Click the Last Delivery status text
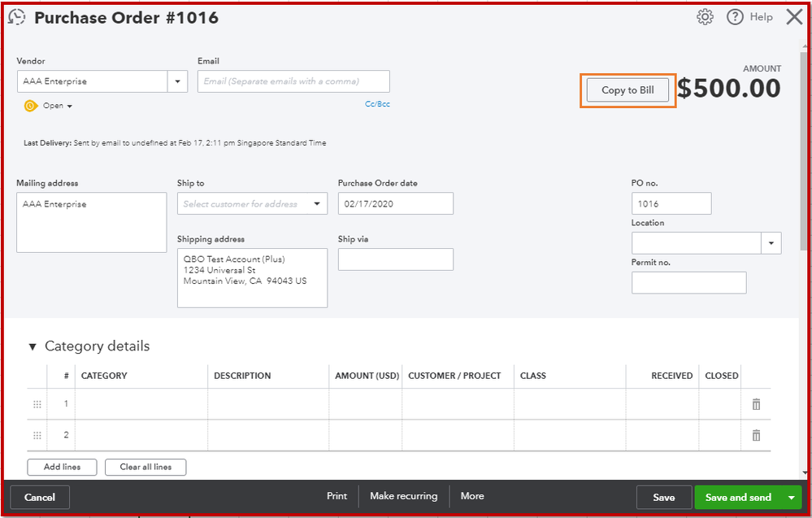The height and width of the screenshot is (518, 812). click(x=175, y=143)
